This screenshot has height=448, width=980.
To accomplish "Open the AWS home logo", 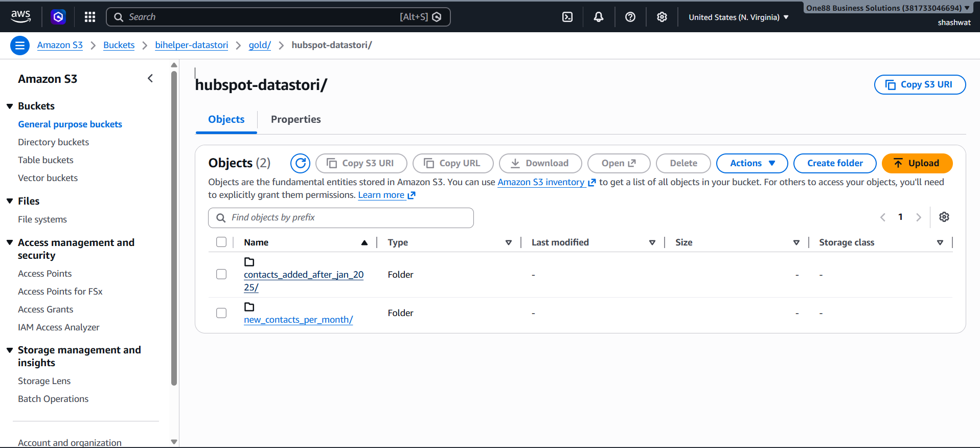I will 20,17.
